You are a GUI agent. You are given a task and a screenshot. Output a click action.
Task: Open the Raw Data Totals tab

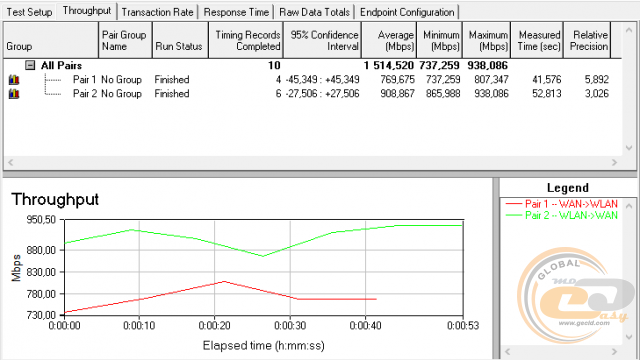pyautogui.click(x=314, y=12)
